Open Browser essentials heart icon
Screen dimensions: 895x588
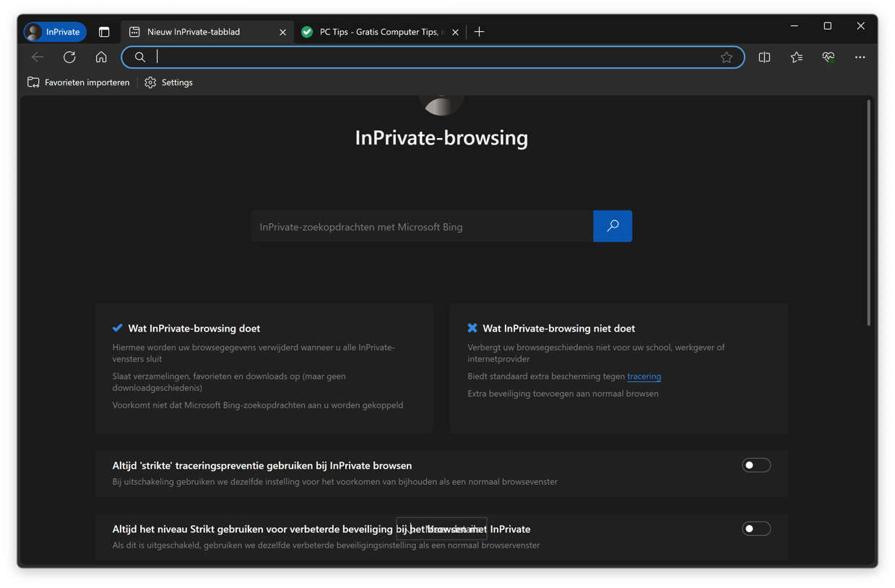click(x=828, y=56)
